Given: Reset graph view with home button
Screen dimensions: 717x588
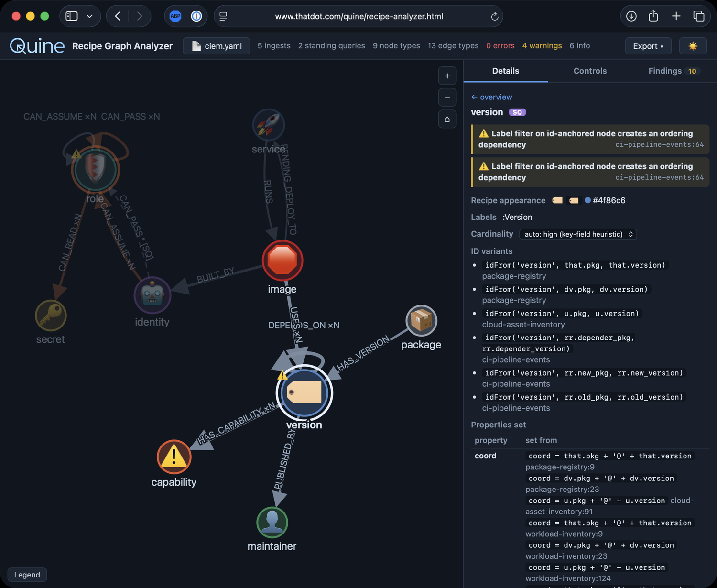Looking at the screenshot, I should click(x=447, y=119).
